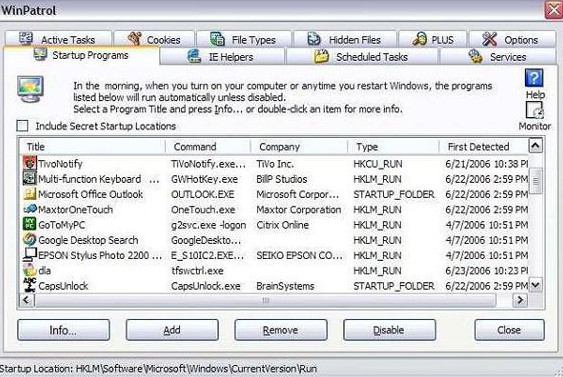Screen dimensions: 563x377
Task: Click the CapsUnlock row icon
Action: click(x=29, y=285)
